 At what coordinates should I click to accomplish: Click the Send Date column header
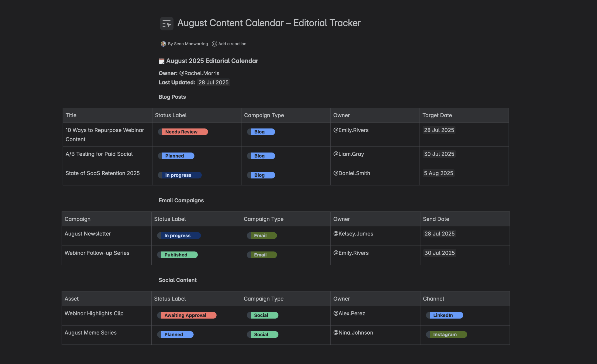(x=436, y=219)
